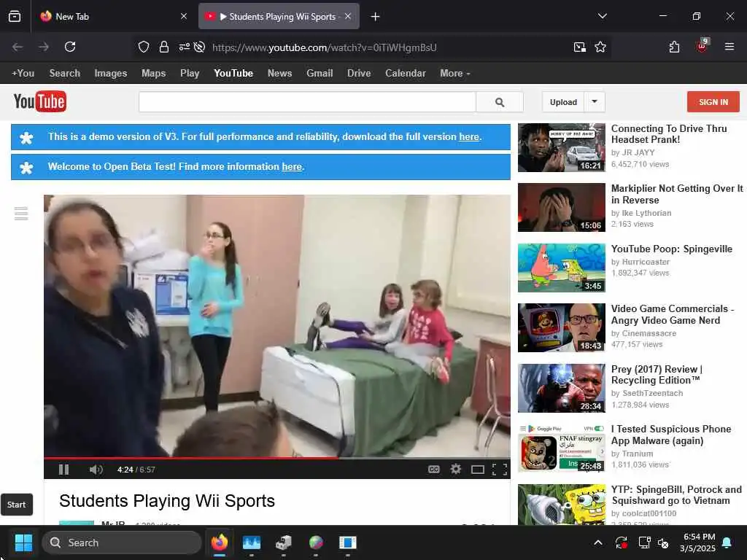
Task: Click channel name JR JAYY
Action: pos(638,152)
